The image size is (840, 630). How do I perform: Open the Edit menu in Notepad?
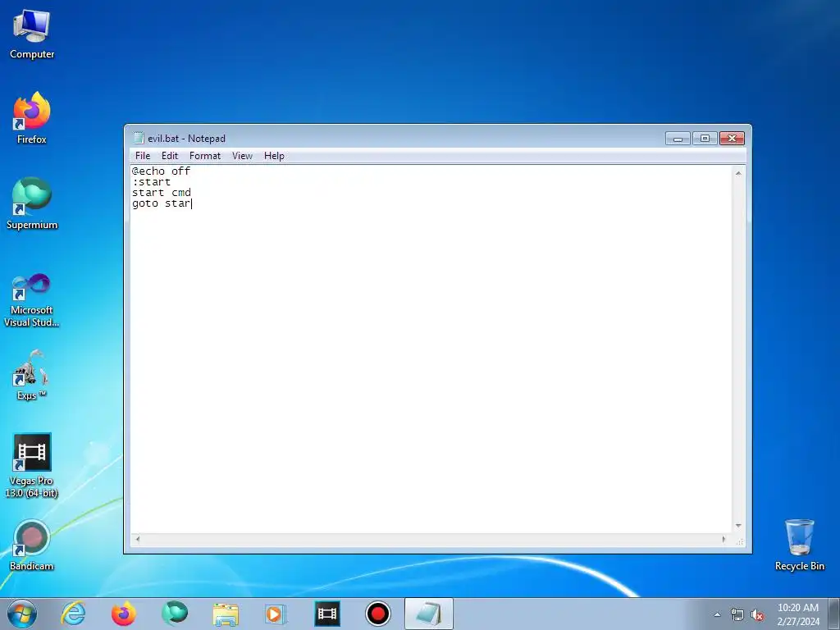click(x=170, y=156)
